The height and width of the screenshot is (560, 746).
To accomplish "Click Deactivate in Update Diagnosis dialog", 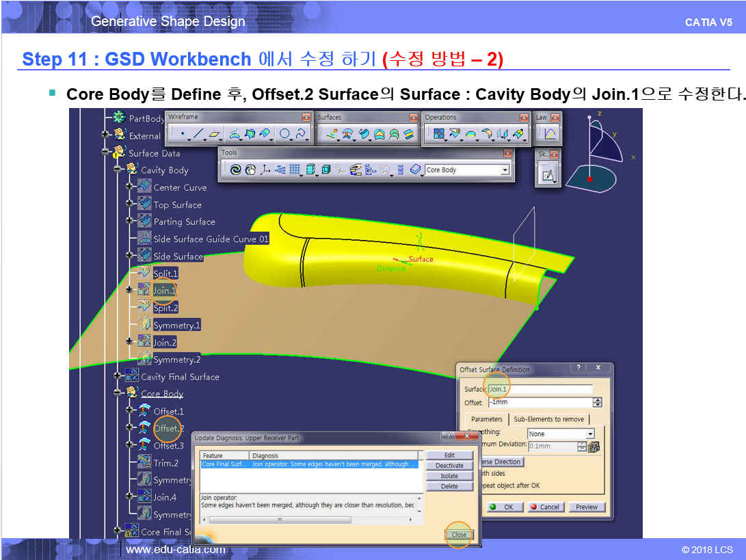I will [449, 466].
